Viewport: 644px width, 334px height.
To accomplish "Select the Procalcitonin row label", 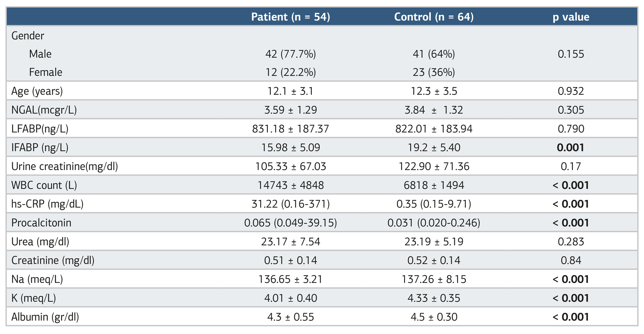I will (x=41, y=223).
